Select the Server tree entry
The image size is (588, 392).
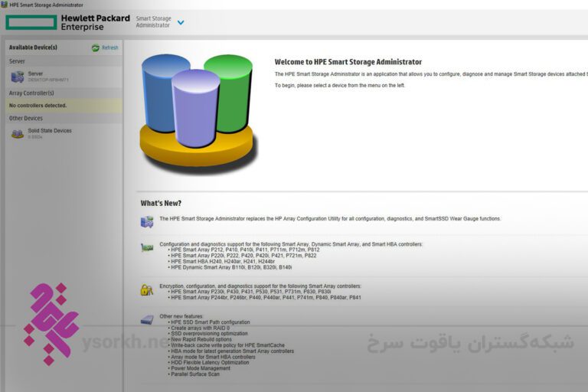48,77
